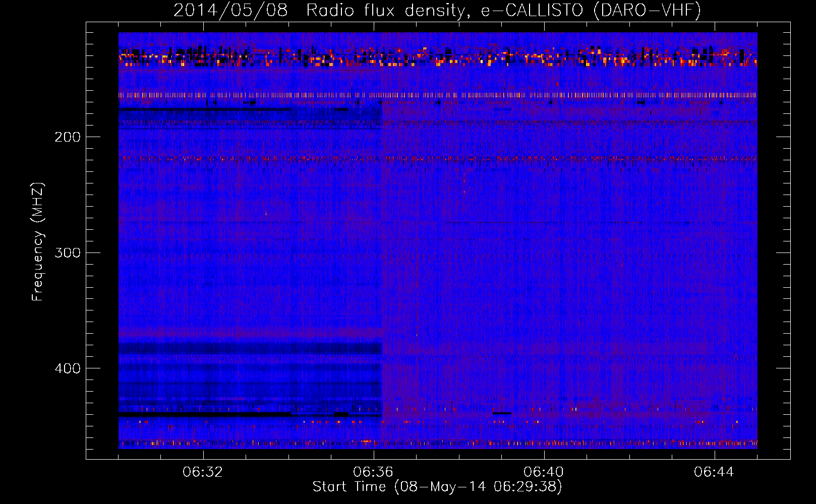The width and height of the screenshot is (816, 504).
Task: Click the plot title '2014/05/08 Radio flux density'
Action: click(x=437, y=11)
